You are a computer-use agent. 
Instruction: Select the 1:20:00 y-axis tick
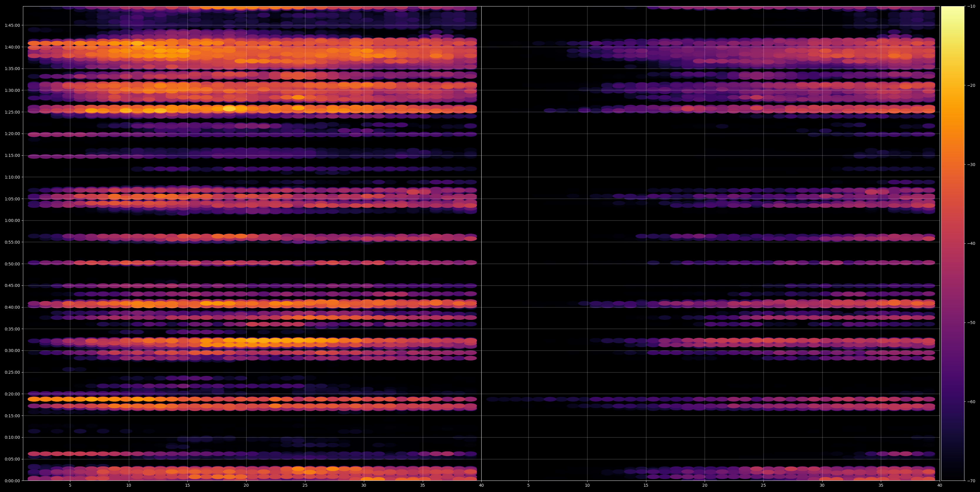[x=12, y=134]
